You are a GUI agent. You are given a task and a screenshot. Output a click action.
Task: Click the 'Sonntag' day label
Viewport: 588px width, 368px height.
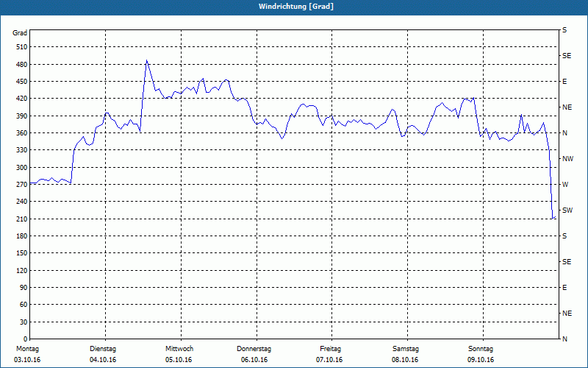(481, 349)
